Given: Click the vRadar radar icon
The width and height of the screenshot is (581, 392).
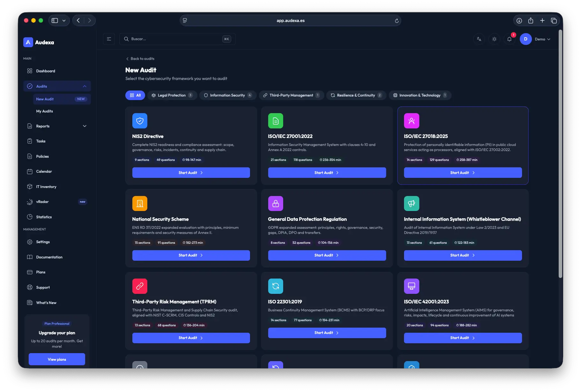Looking at the screenshot, I should point(30,202).
